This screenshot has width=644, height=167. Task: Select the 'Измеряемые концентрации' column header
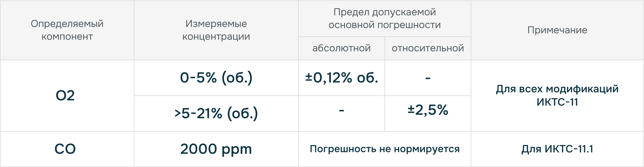tap(216, 30)
